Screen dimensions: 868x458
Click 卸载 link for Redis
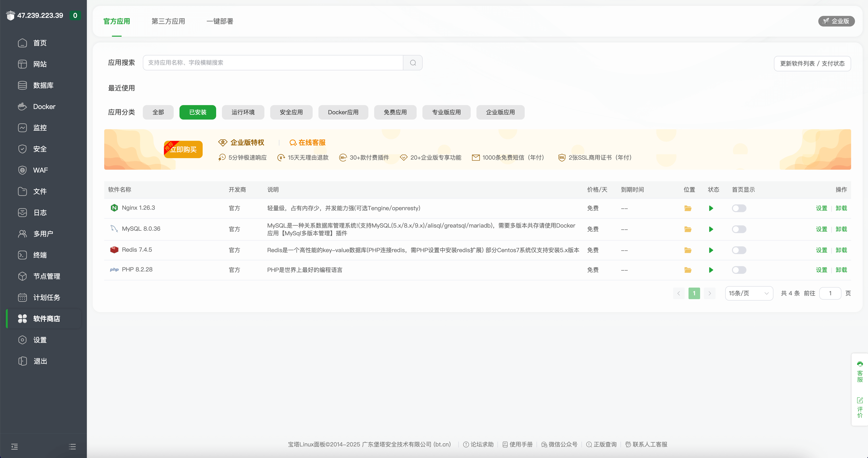[x=841, y=250]
